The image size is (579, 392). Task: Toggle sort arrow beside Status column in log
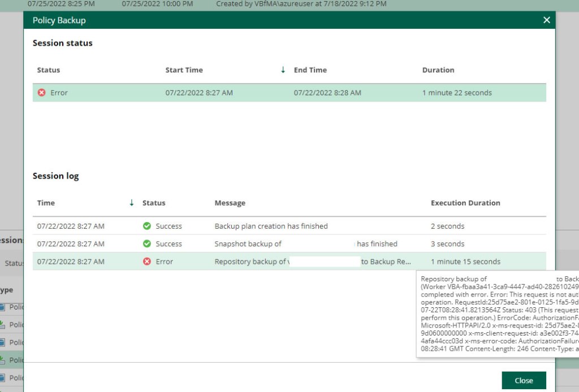(x=132, y=203)
